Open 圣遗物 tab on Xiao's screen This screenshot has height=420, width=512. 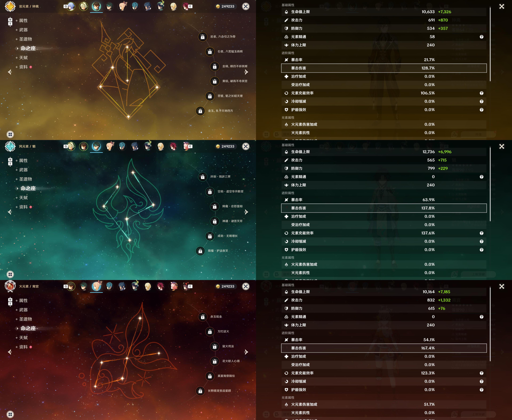[x=25, y=179]
